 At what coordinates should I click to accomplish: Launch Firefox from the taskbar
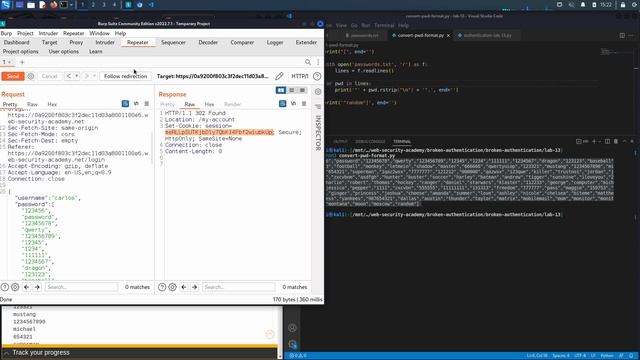[53, 5]
